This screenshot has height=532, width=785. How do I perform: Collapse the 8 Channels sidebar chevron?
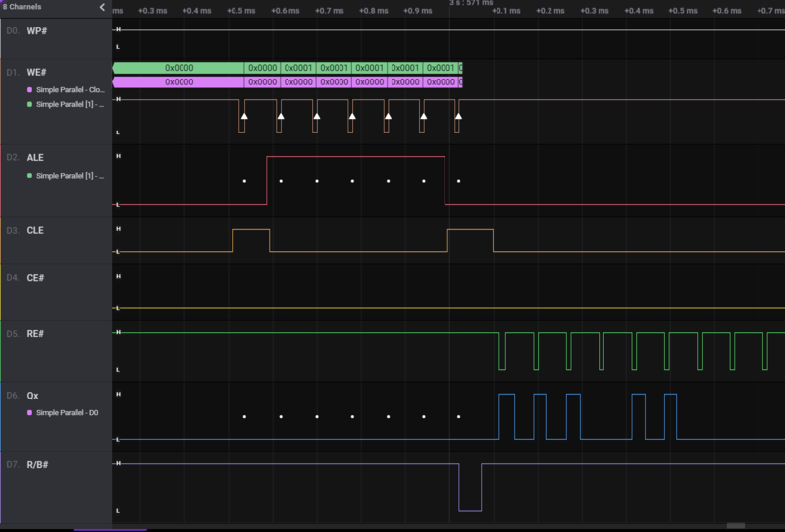point(102,7)
